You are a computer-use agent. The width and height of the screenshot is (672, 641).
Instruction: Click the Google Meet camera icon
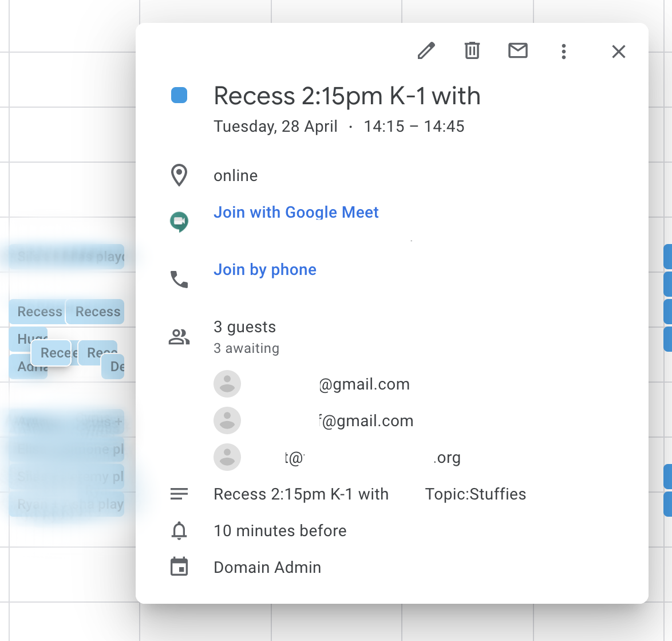click(179, 221)
